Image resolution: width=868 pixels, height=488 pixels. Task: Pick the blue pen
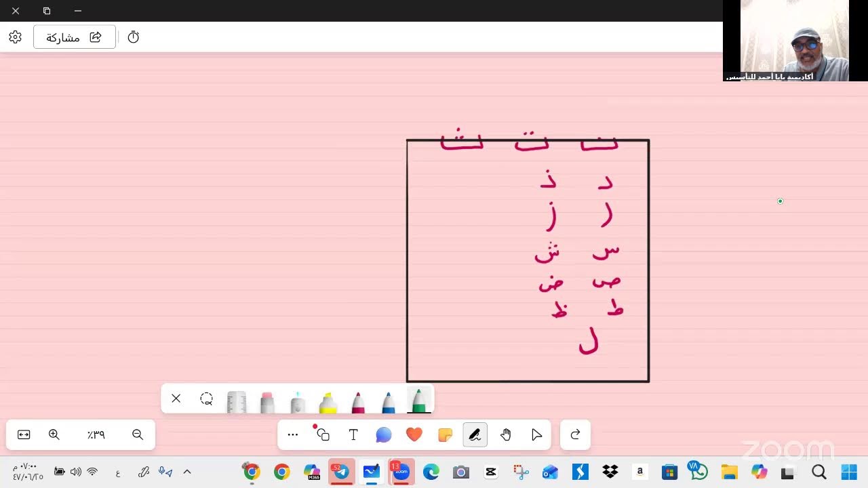coord(389,401)
